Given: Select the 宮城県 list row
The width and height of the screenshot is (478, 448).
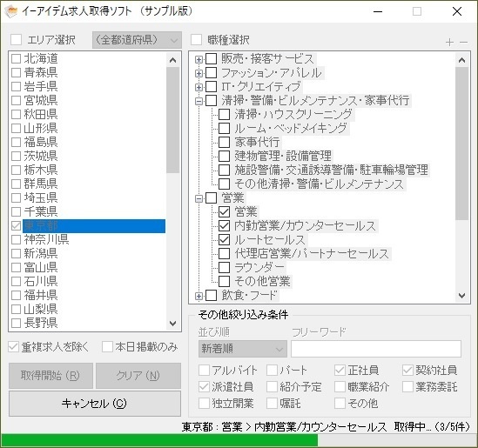Looking at the screenshot, I should (88, 100).
